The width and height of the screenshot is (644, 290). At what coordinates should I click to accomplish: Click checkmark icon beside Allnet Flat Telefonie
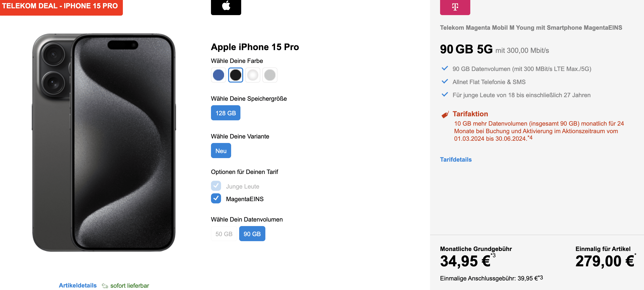(445, 81)
